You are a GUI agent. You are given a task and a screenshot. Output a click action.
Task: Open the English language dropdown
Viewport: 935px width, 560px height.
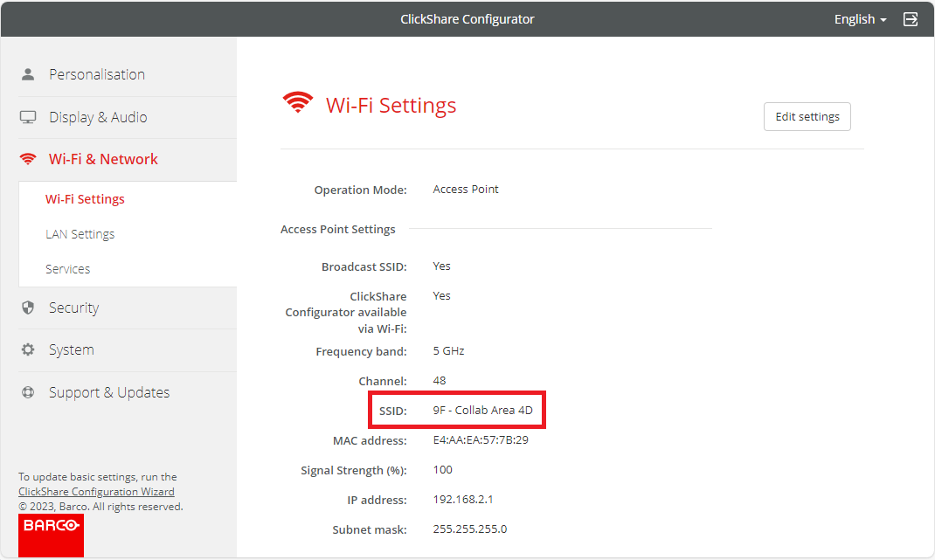859,18
